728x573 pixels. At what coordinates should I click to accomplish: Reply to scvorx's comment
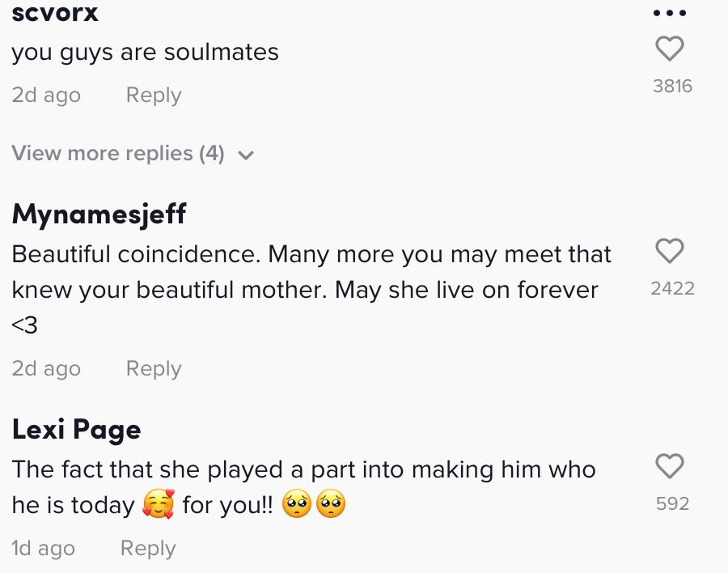[154, 95]
